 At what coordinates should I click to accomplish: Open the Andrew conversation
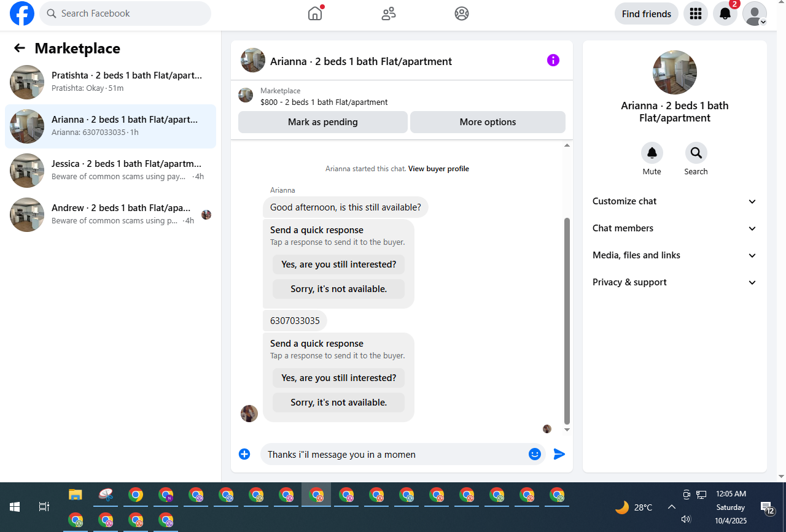(111, 215)
